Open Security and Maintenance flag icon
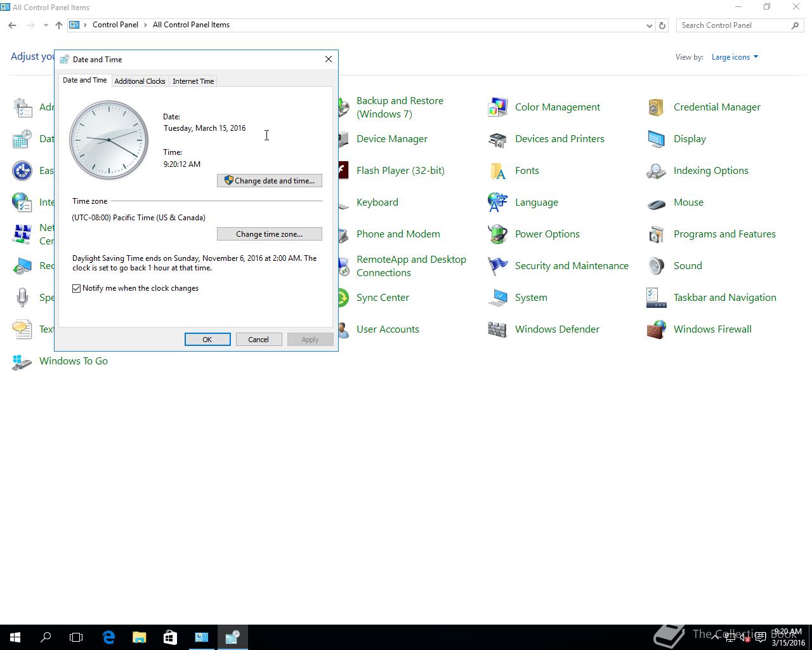Image resolution: width=812 pixels, height=650 pixels. click(497, 266)
